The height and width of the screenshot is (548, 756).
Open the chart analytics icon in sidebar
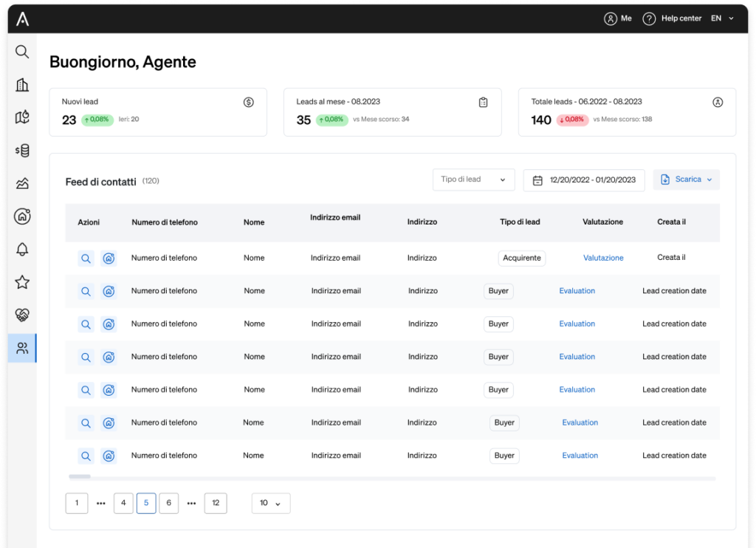[22, 183]
